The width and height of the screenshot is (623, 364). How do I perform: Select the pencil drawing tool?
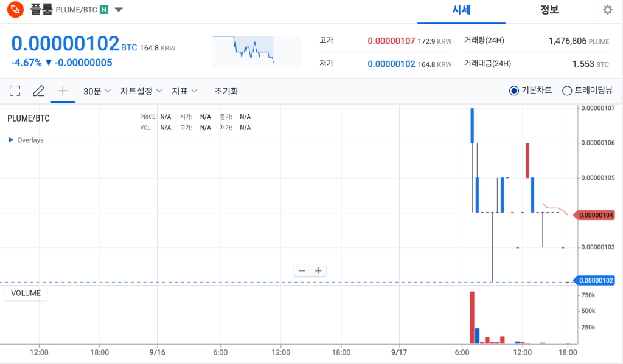tap(39, 91)
